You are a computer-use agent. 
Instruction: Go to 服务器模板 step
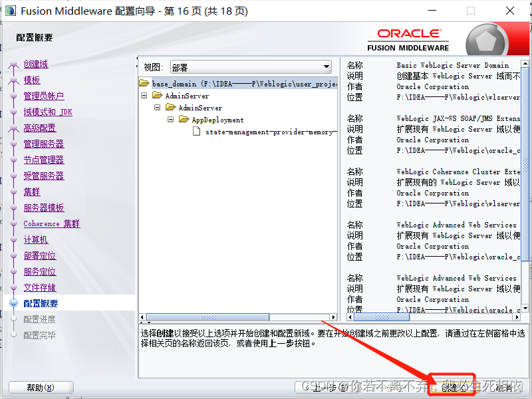point(44,207)
